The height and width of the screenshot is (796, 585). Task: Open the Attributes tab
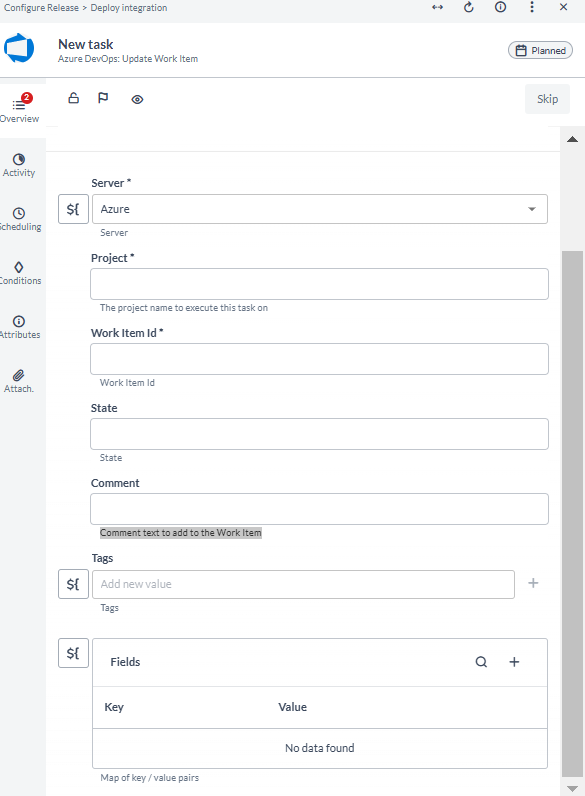pos(19,327)
